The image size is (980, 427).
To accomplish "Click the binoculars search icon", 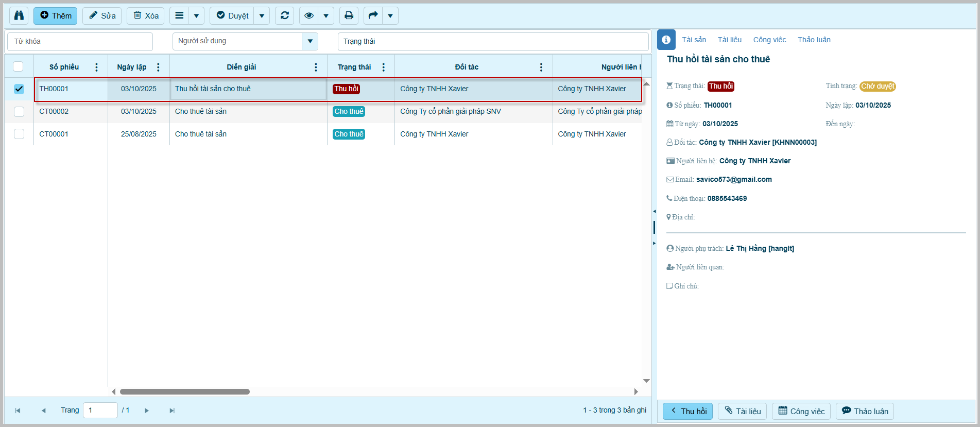I will 19,15.
